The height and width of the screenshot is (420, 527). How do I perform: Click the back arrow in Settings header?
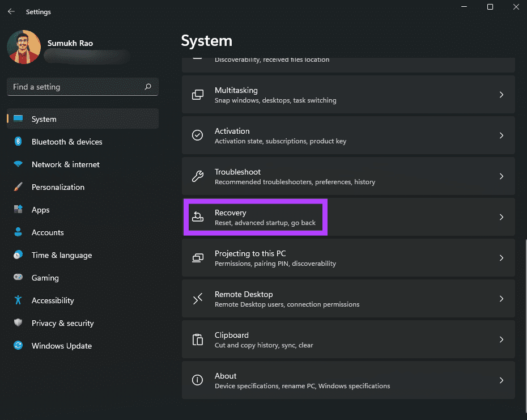pyautogui.click(x=11, y=11)
